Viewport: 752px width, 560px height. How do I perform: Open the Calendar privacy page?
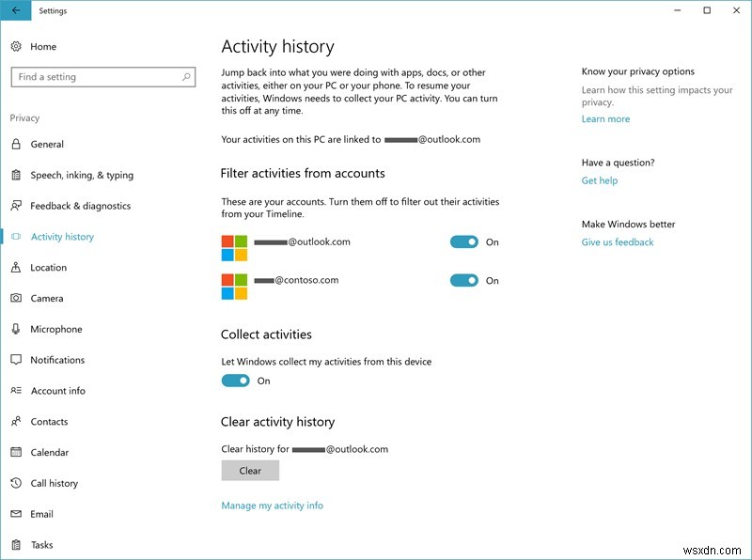(50, 452)
